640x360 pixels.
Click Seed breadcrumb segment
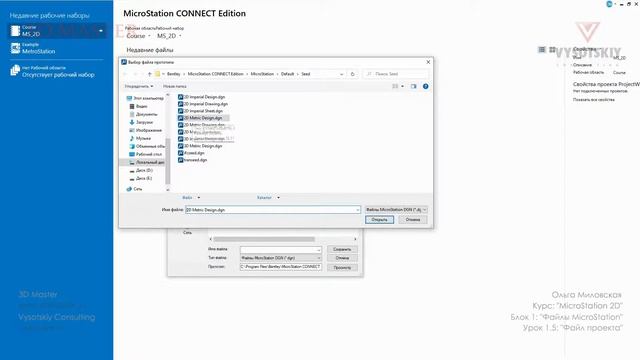306,74
